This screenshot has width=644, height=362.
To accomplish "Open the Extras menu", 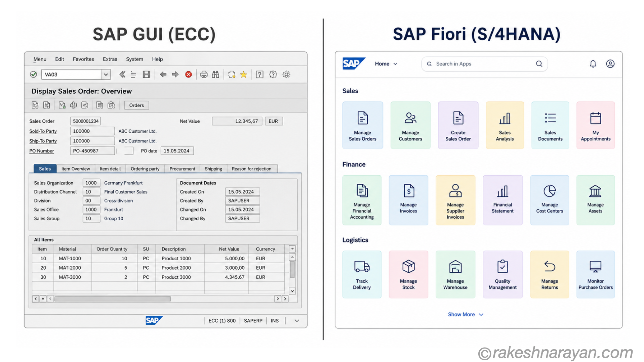I will pyautogui.click(x=110, y=59).
